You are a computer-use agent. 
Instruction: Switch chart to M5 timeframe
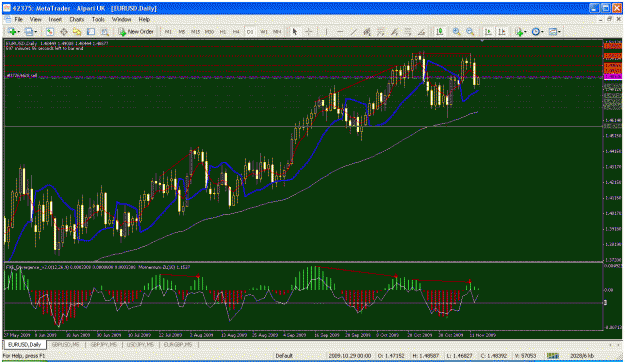[182, 31]
